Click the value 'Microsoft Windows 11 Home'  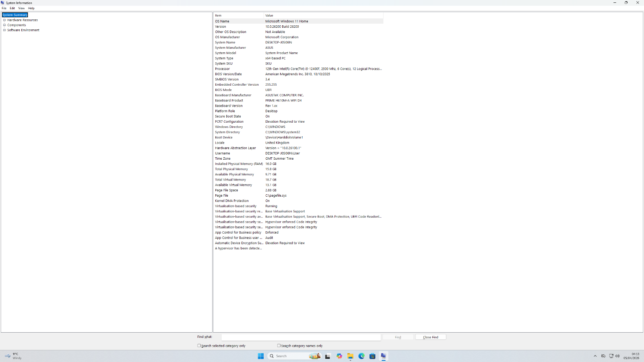pyautogui.click(x=287, y=21)
